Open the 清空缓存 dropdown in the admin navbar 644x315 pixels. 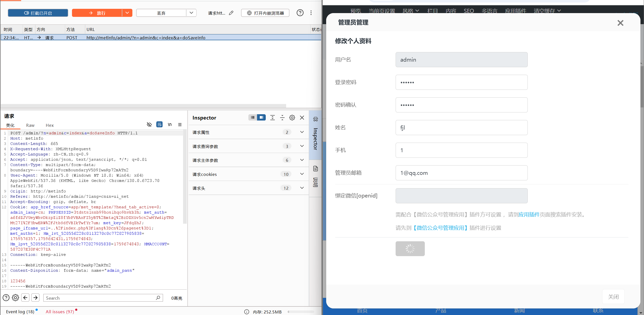click(x=547, y=11)
